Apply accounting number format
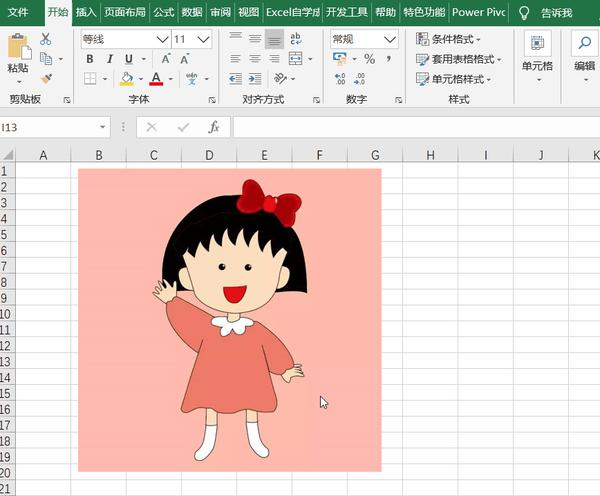The height and width of the screenshot is (496, 600). tap(339, 59)
